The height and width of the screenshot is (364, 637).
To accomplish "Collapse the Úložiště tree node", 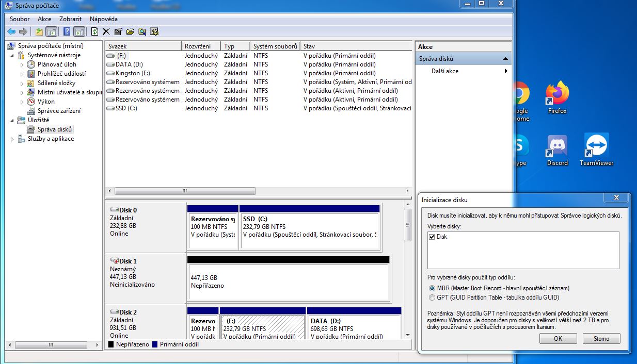I will click(12, 120).
